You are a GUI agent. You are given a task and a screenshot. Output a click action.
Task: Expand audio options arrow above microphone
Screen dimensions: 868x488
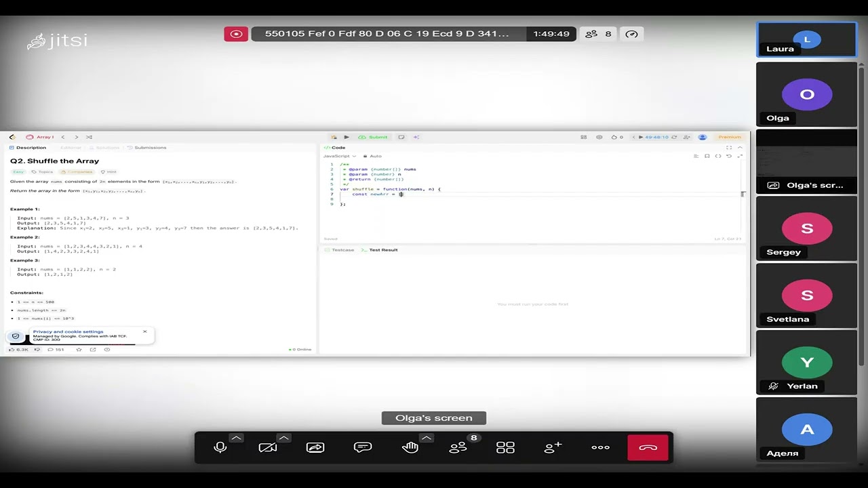(236, 439)
